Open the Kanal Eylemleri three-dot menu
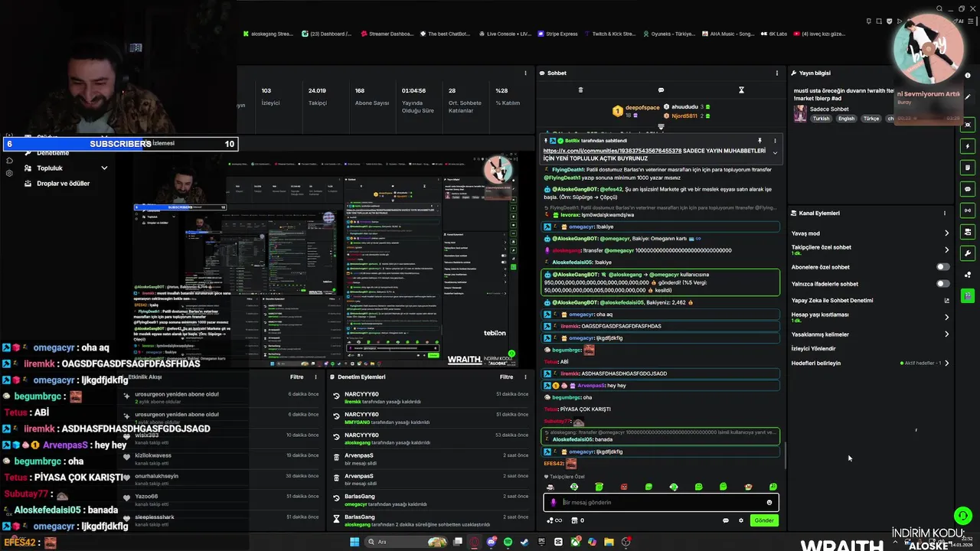 [x=945, y=214]
